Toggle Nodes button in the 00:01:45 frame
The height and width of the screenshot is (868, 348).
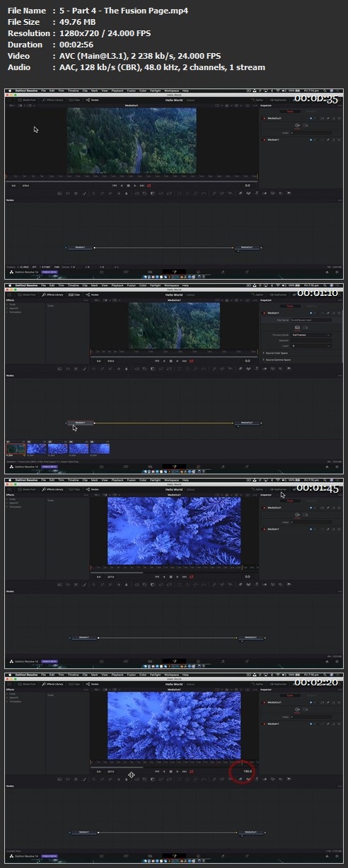pyautogui.click(x=92, y=489)
